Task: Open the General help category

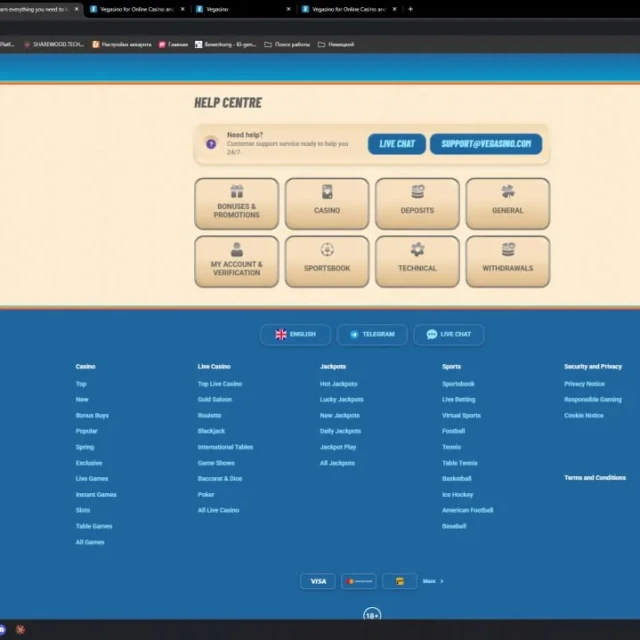Action: point(508,204)
